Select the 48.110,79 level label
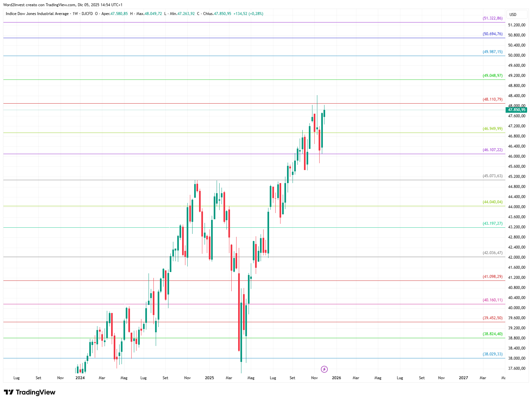The height and width of the screenshot is (402, 532). click(x=493, y=99)
